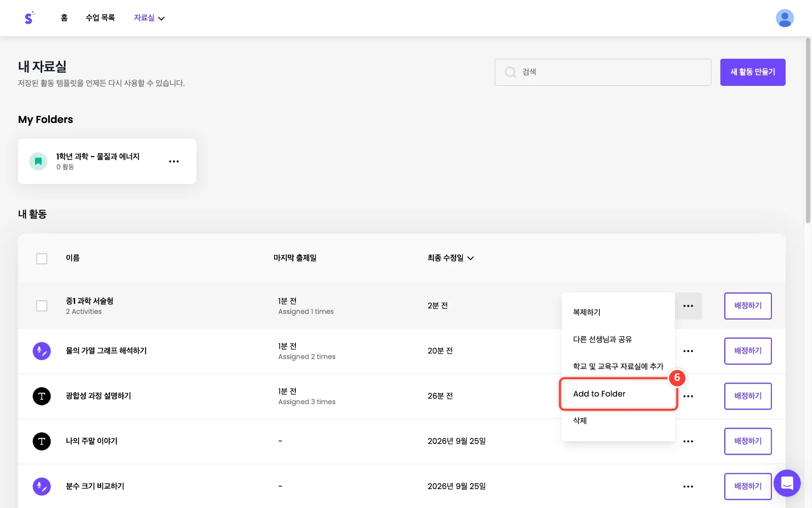Choose 학교 및 교육구 자료실에 추가
The image size is (812, 508).
[618, 366]
